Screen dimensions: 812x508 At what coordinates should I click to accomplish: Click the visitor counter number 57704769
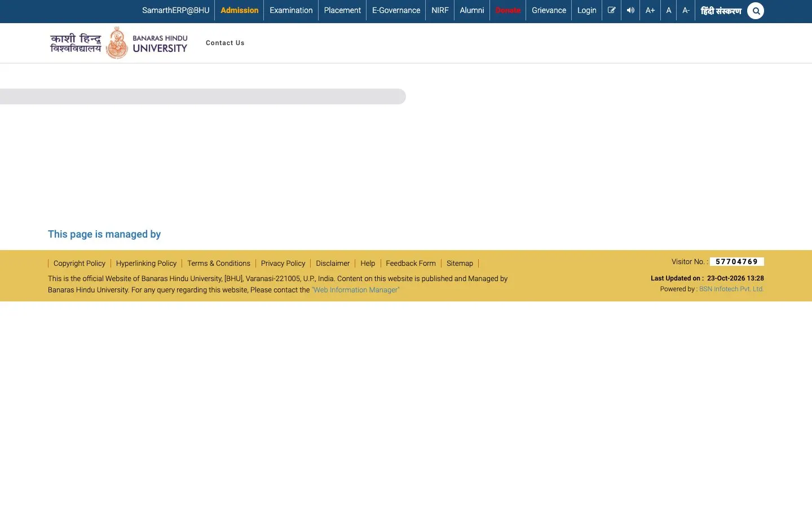pyautogui.click(x=736, y=262)
